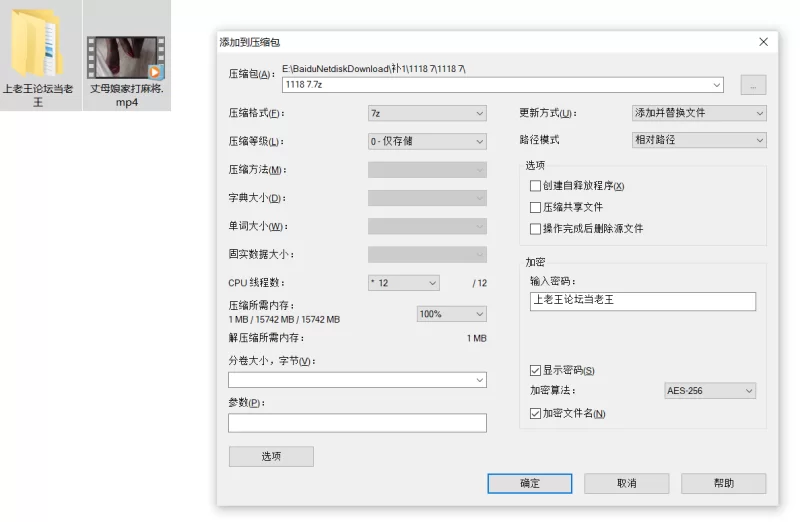800x522 pixels.
Task: Open the archive format 7z dropdown
Action: (427, 113)
